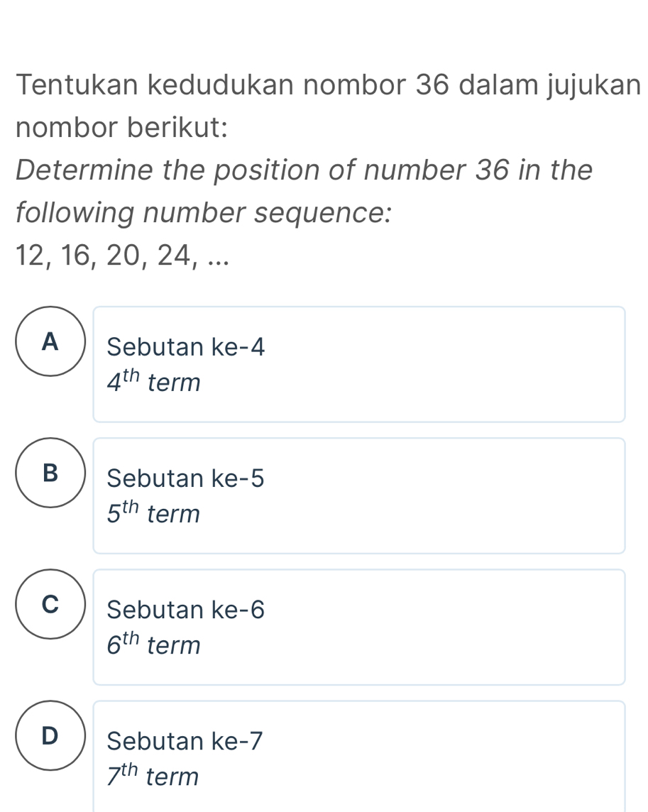Choose the circle labeled C
Viewport: 648px width, 812px height.
tap(49, 604)
